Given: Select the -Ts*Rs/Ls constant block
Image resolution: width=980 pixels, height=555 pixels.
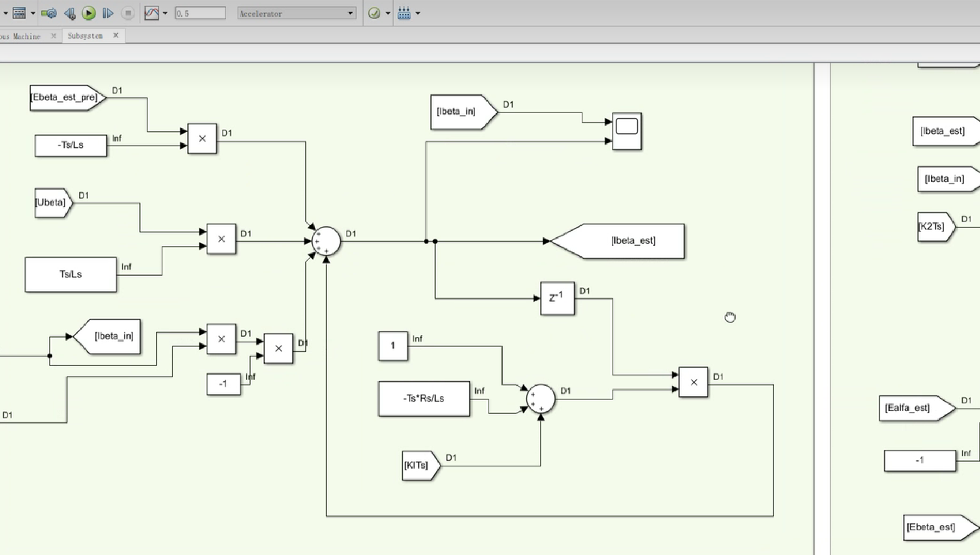Looking at the screenshot, I should click(423, 398).
